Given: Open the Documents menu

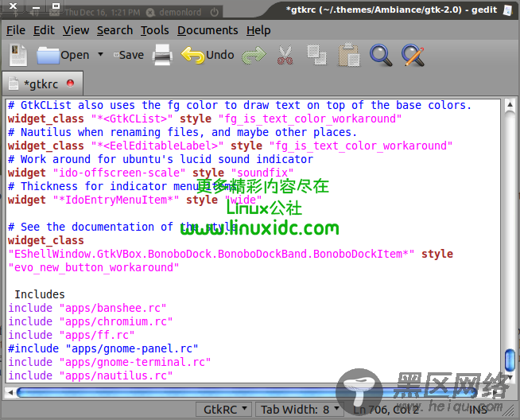Looking at the screenshot, I should click(x=208, y=30).
